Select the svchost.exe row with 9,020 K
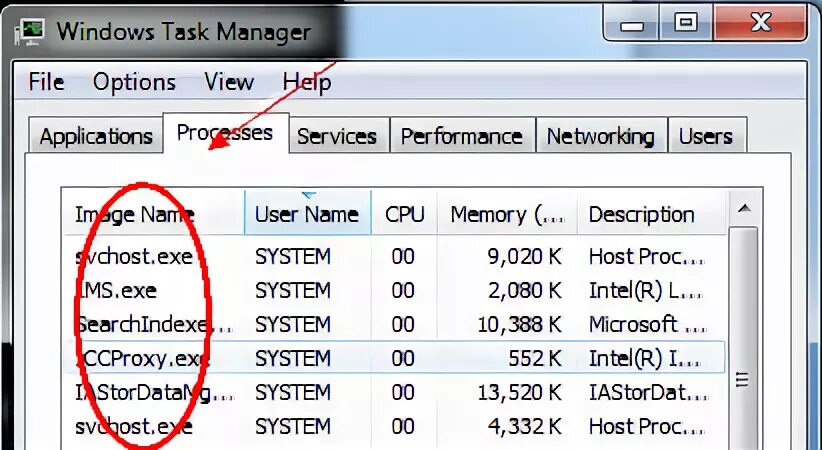Viewport: 822px width, 450px height. [x=394, y=256]
